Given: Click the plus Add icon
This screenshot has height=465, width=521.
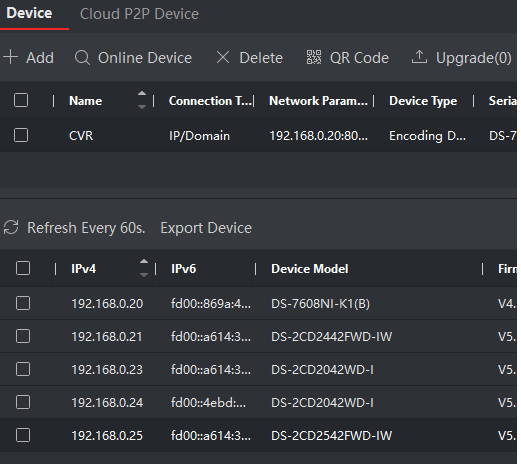Looking at the screenshot, I should (x=11, y=57).
